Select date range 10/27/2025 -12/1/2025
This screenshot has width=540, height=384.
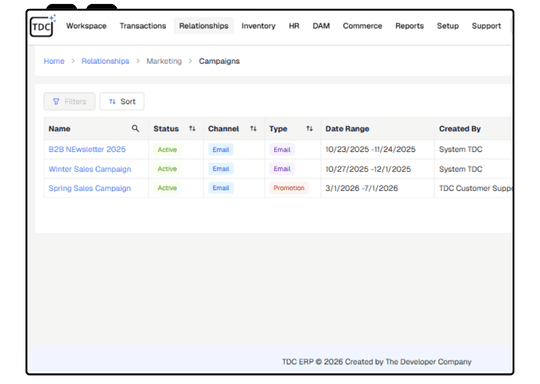tap(368, 169)
